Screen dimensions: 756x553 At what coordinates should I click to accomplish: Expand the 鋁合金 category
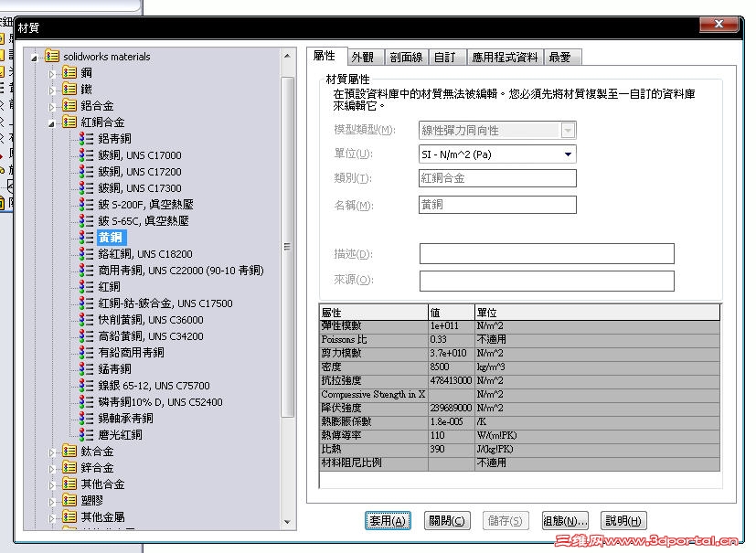52,107
